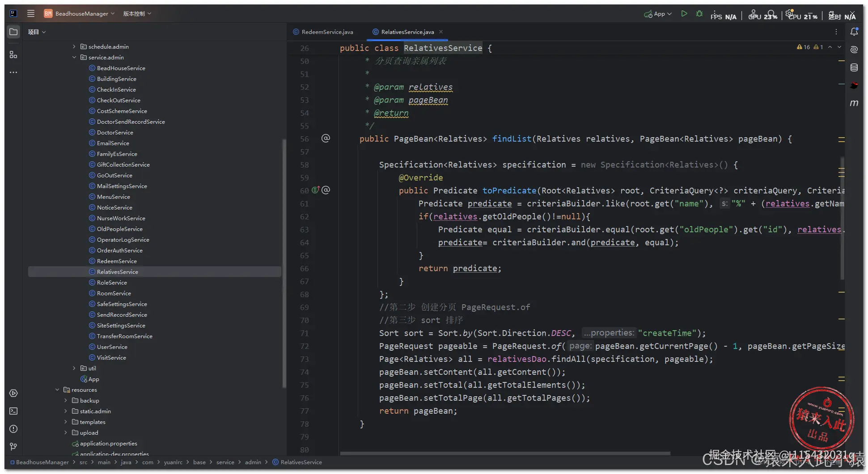Start debugging with the bug icon
868x474 pixels.
click(x=699, y=14)
